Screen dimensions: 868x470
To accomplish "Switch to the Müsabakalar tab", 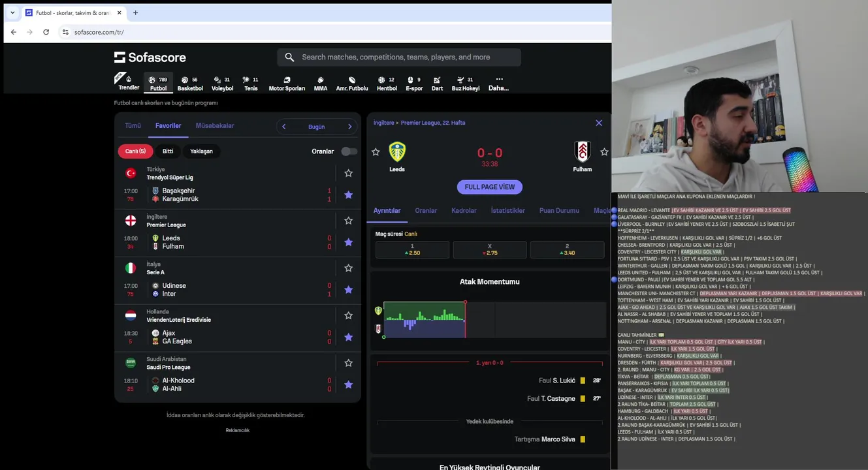I will coord(215,125).
